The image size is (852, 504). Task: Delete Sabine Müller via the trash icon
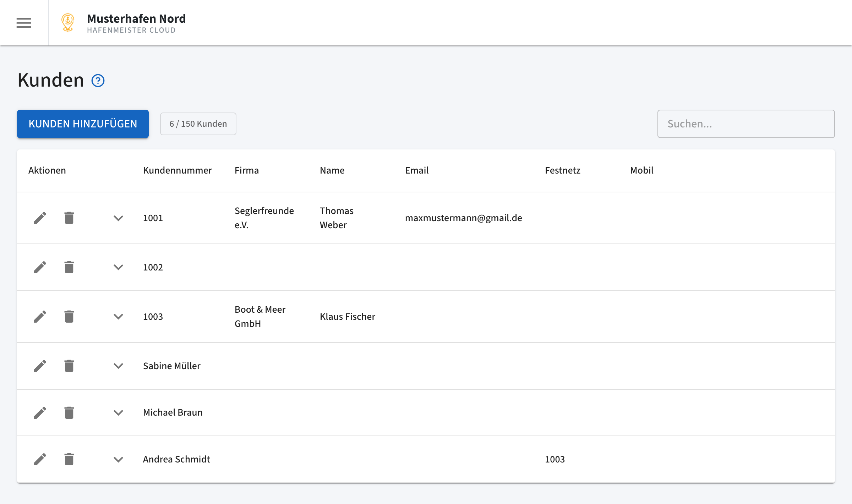pyautogui.click(x=69, y=366)
